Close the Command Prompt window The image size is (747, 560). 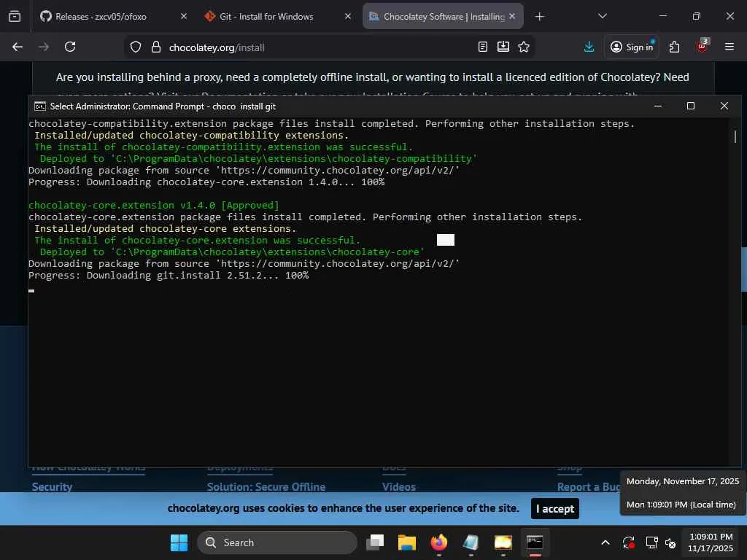click(x=724, y=106)
